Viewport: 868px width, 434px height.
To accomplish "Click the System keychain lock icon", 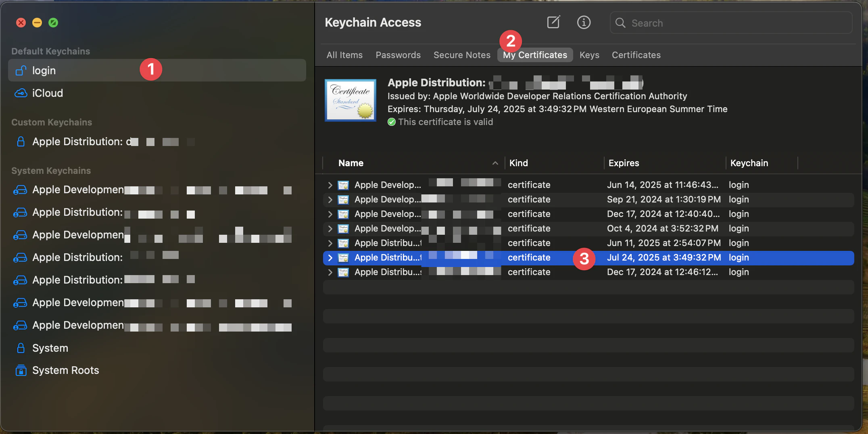I will 21,348.
